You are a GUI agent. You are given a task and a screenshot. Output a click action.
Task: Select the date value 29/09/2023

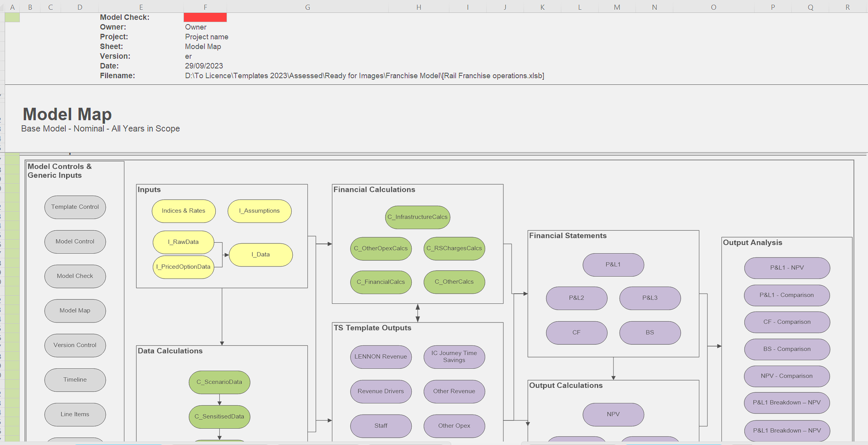(x=204, y=66)
